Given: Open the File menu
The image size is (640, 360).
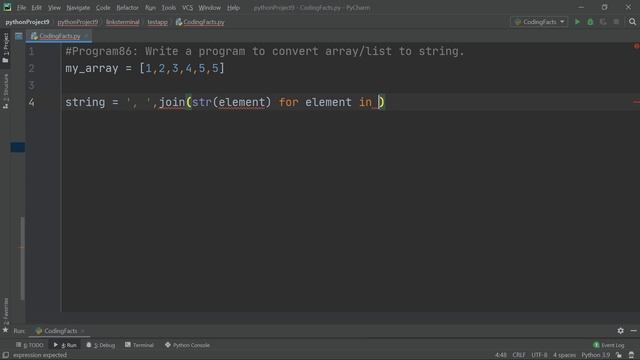Looking at the screenshot, I should [21, 8].
